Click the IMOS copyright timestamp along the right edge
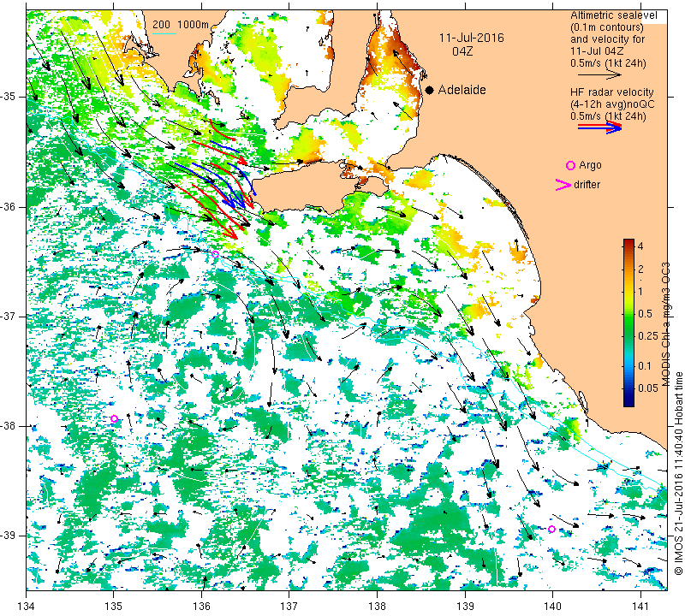This screenshot has height=616, width=685. (x=678, y=473)
